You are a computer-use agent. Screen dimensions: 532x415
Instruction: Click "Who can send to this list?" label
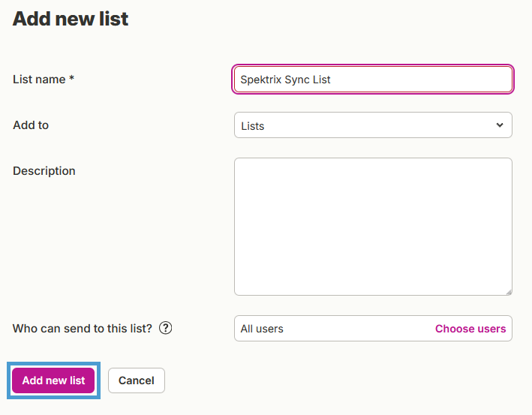(x=83, y=329)
